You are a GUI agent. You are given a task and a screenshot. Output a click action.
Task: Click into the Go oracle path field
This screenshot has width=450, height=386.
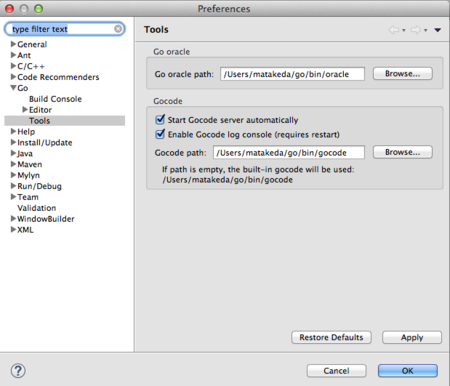pos(292,74)
